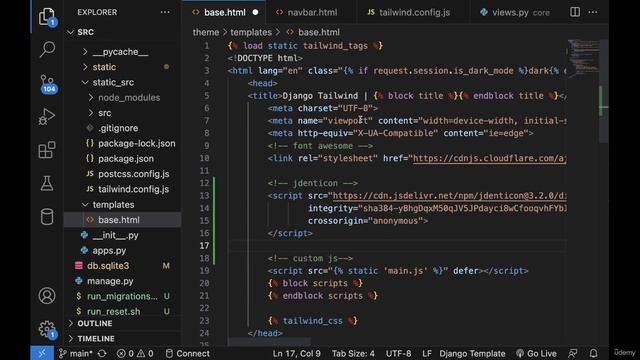
Task: Open run_reset.sh file
Action: pyautogui.click(x=113, y=311)
